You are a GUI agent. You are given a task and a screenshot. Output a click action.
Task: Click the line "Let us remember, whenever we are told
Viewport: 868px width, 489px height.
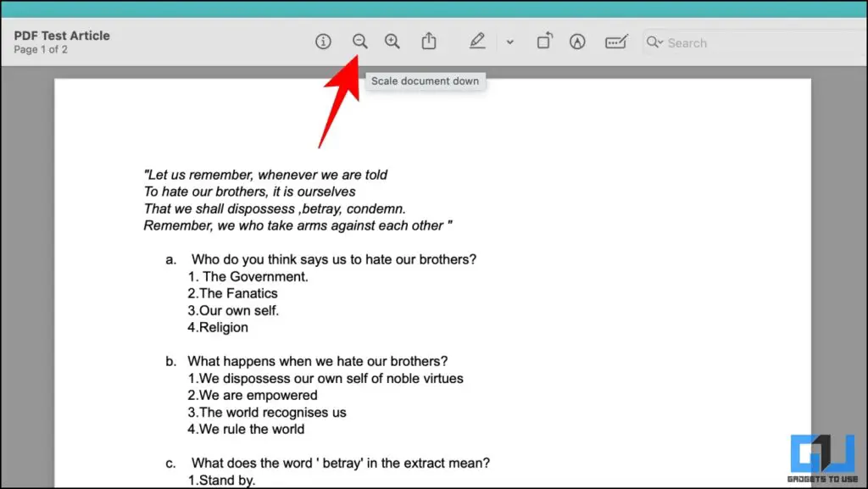(265, 175)
